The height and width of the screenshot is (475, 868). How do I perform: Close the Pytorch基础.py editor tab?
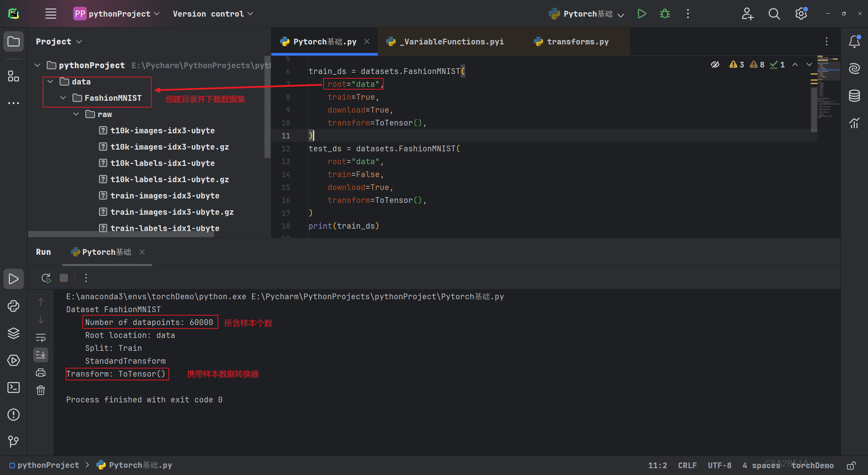coord(367,41)
